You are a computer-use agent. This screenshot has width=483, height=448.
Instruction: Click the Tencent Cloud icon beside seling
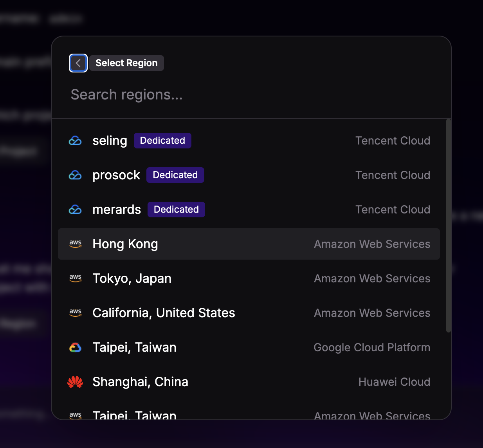pos(75,141)
